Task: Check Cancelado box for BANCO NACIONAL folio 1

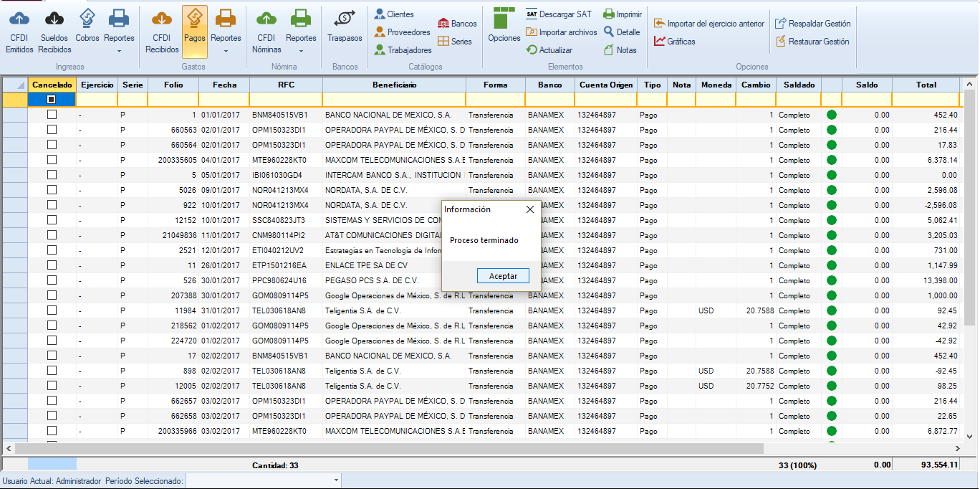Action: click(x=52, y=115)
